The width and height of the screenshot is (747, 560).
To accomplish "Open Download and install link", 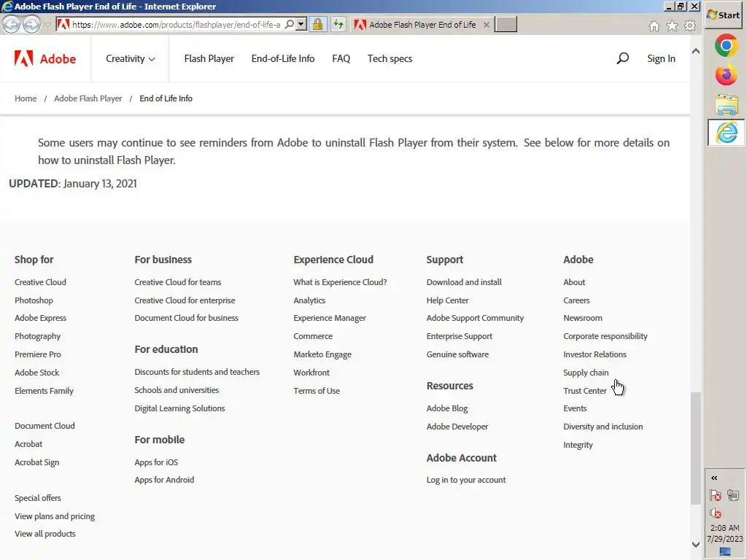I will tap(464, 282).
